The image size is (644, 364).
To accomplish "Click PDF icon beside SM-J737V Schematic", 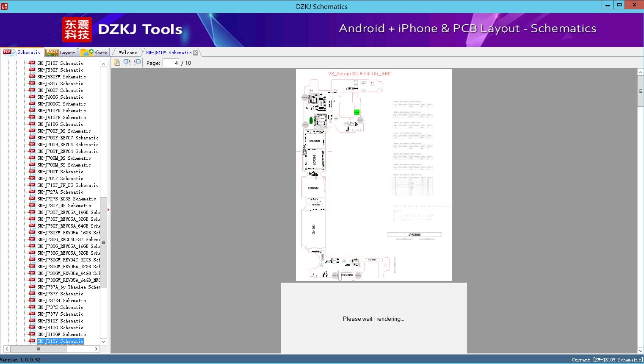I will click(32, 314).
